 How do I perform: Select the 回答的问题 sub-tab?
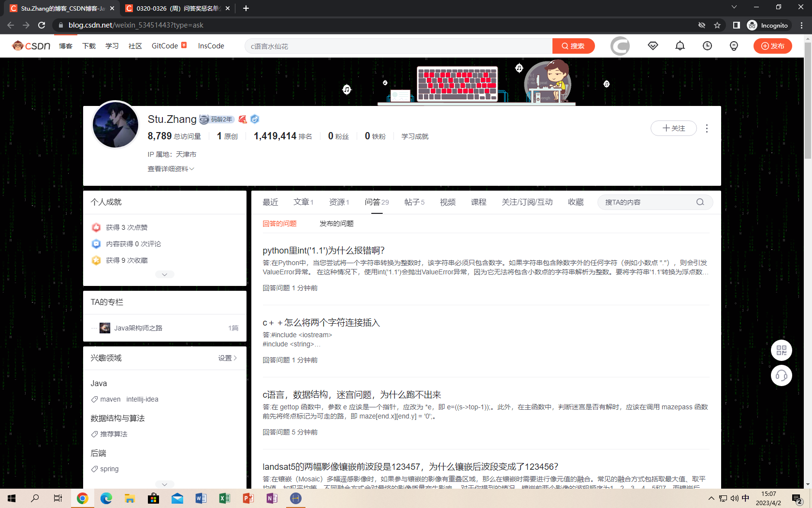click(x=279, y=224)
